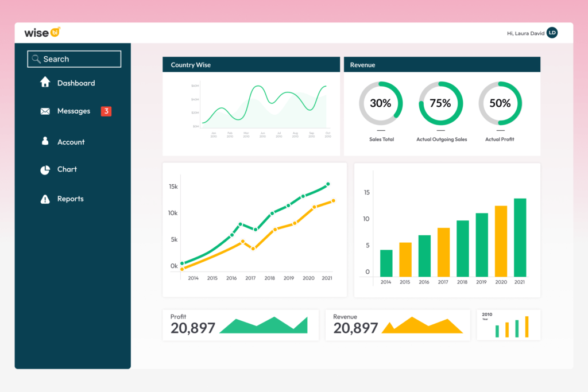Click the Account person icon

tap(45, 141)
